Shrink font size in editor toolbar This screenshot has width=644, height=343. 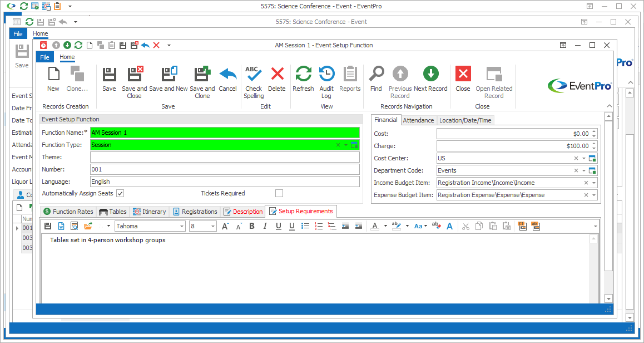pyautogui.click(x=239, y=226)
